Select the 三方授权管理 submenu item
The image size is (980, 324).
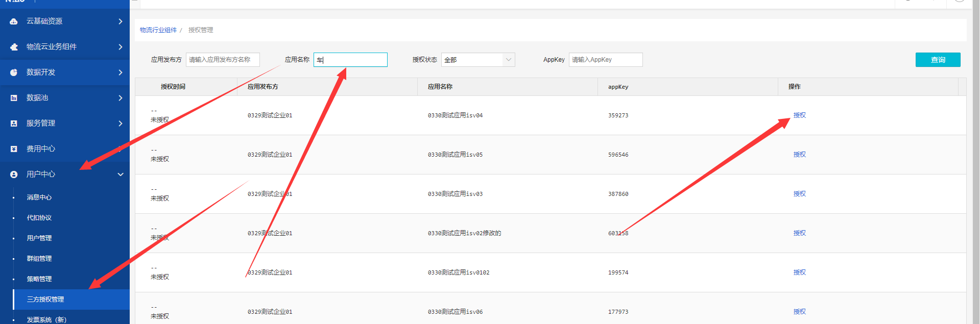tap(71, 300)
